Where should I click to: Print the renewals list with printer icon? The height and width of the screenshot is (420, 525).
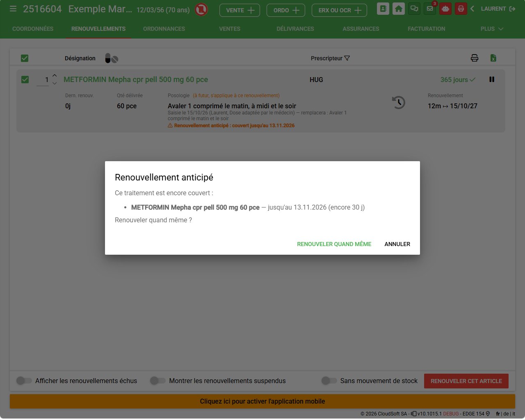pyautogui.click(x=475, y=58)
